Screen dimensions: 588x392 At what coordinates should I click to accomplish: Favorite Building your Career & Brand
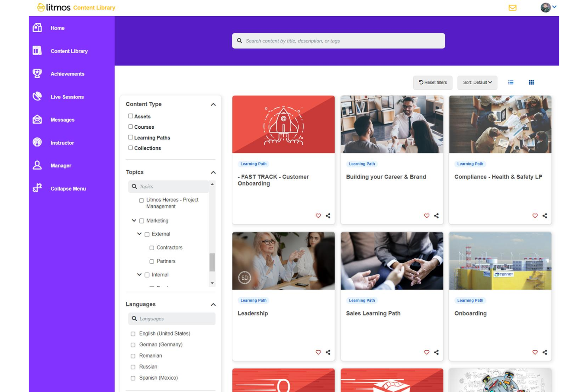427,216
